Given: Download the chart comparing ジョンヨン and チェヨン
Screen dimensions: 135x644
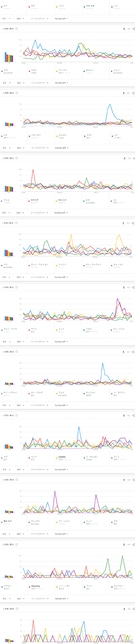Looking at the screenshot, I should click(x=124, y=158).
